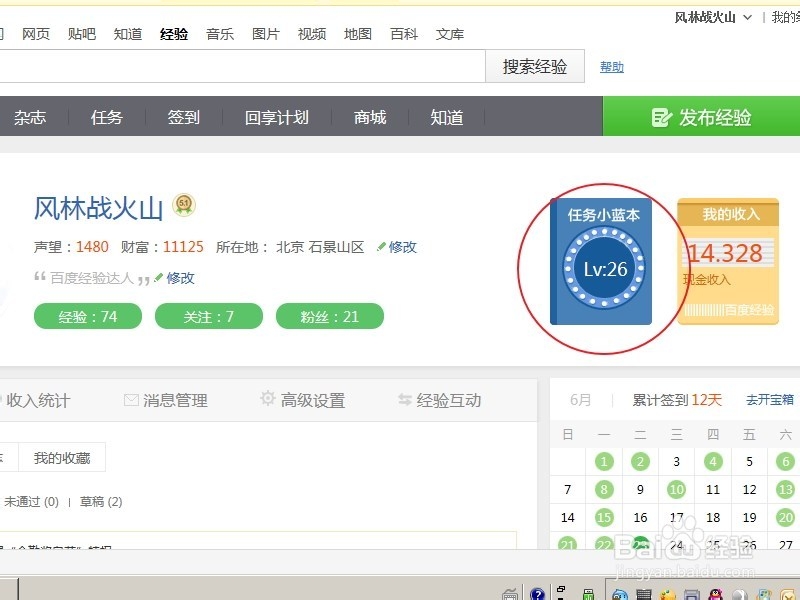The width and height of the screenshot is (800, 600).
Task: Switch to the 经验 navigation tab
Action: coord(173,33)
